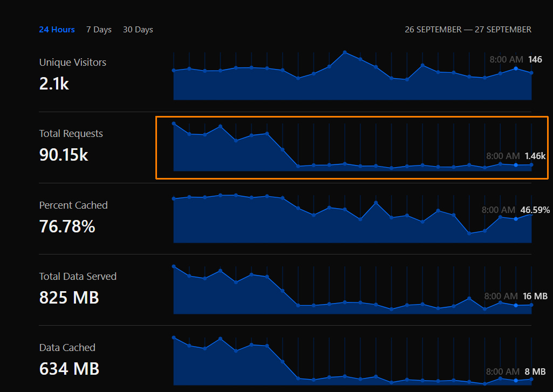Click the 76.78% percent cached value

pos(67,226)
